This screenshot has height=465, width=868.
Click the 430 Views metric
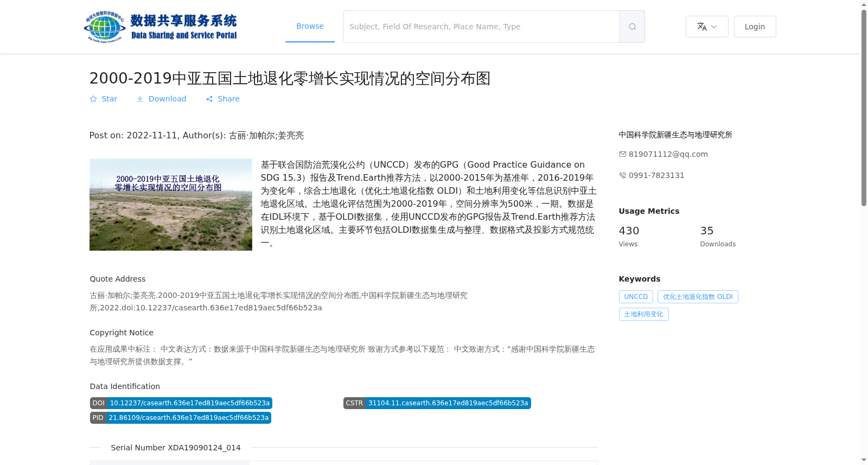[x=629, y=237]
